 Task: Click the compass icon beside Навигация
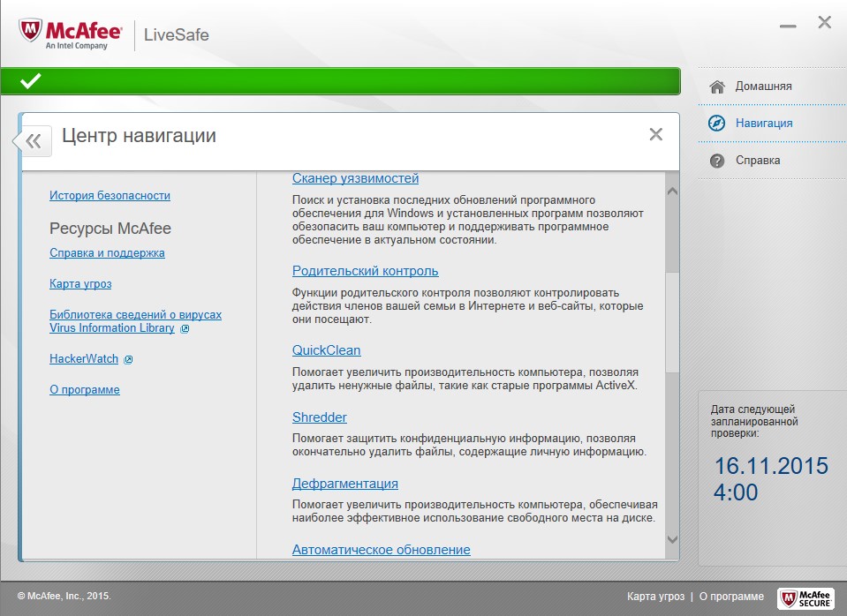[x=717, y=123]
